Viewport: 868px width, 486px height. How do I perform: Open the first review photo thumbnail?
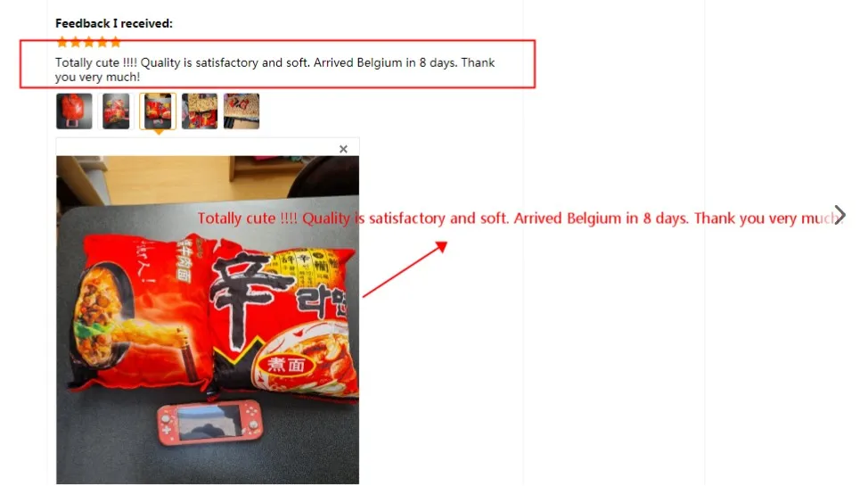[74, 111]
